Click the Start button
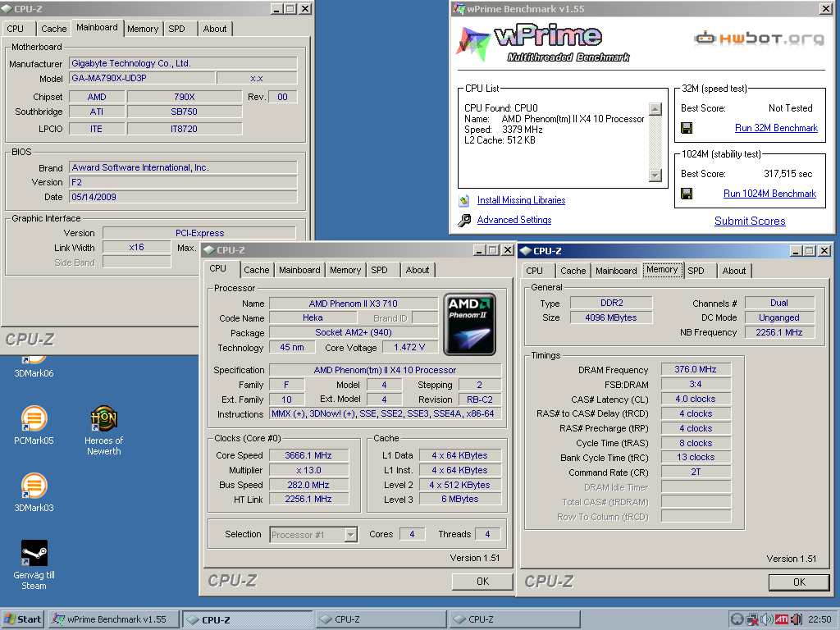 (22, 619)
